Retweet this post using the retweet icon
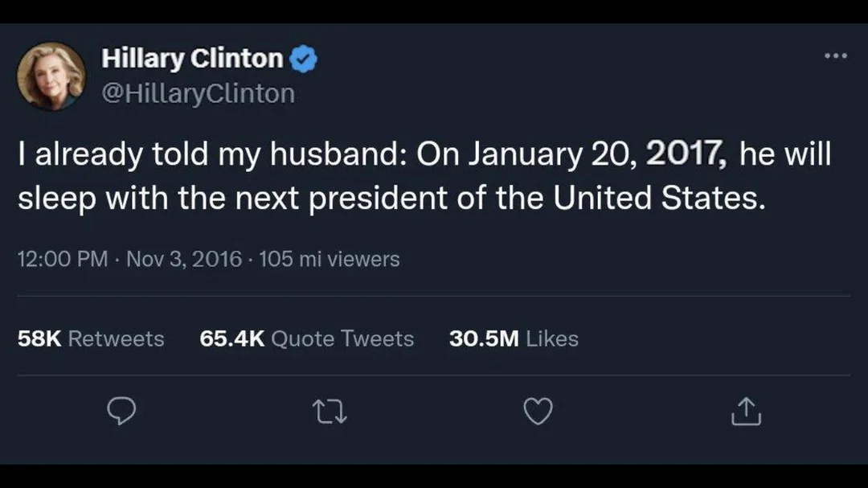 tap(330, 412)
